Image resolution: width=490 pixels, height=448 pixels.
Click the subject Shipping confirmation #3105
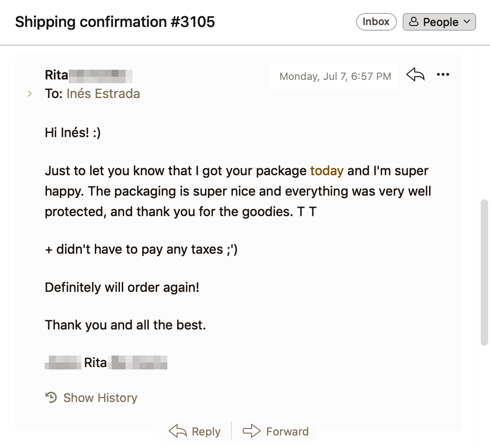point(115,22)
